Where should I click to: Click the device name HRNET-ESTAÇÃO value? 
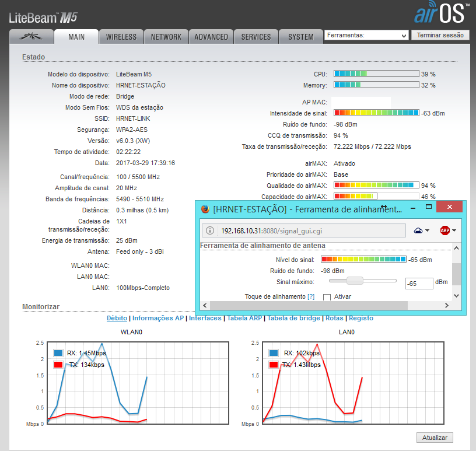click(x=141, y=85)
